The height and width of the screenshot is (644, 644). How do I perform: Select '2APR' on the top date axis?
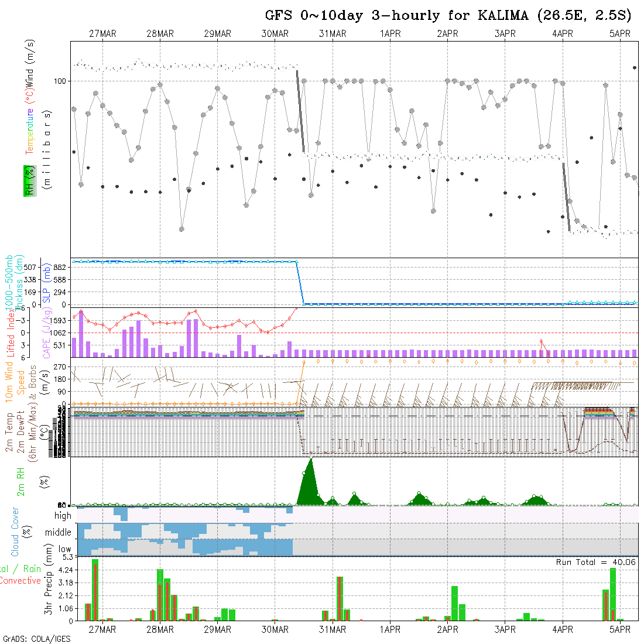pos(448,34)
